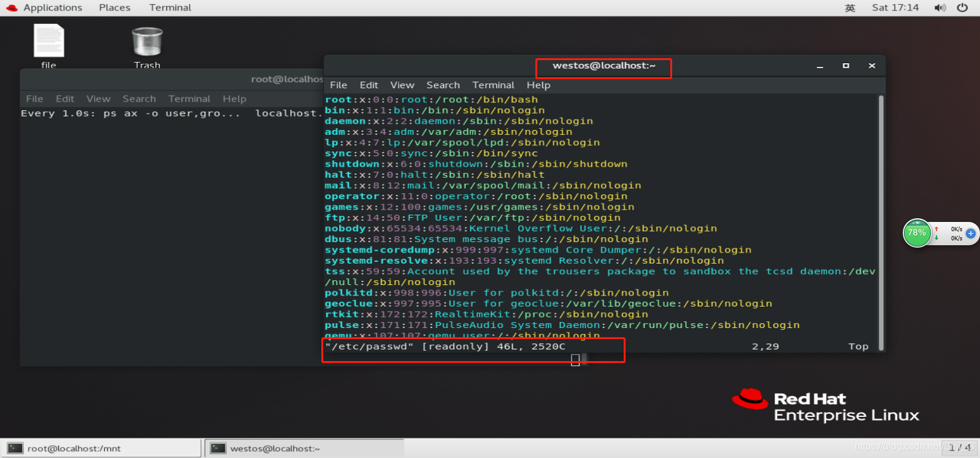Click the halt:x:7:0 passwd line
The height and width of the screenshot is (458, 980).
click(435, 175)
